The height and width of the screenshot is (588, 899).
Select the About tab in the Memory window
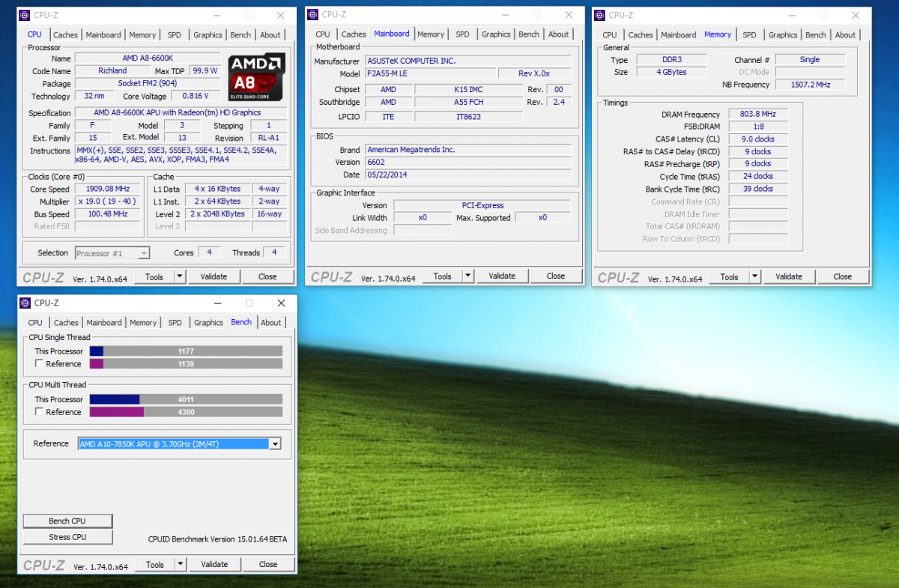[x=846, y=35]
